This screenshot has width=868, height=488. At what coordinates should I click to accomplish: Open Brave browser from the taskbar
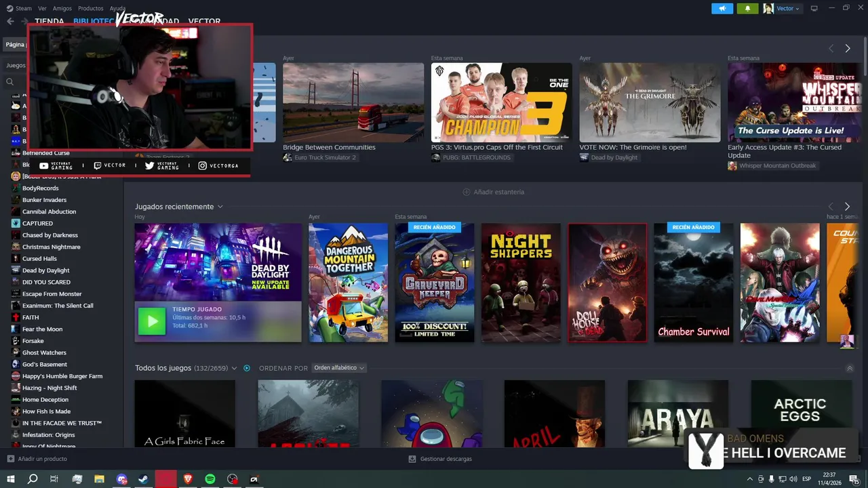pos(188,479)
